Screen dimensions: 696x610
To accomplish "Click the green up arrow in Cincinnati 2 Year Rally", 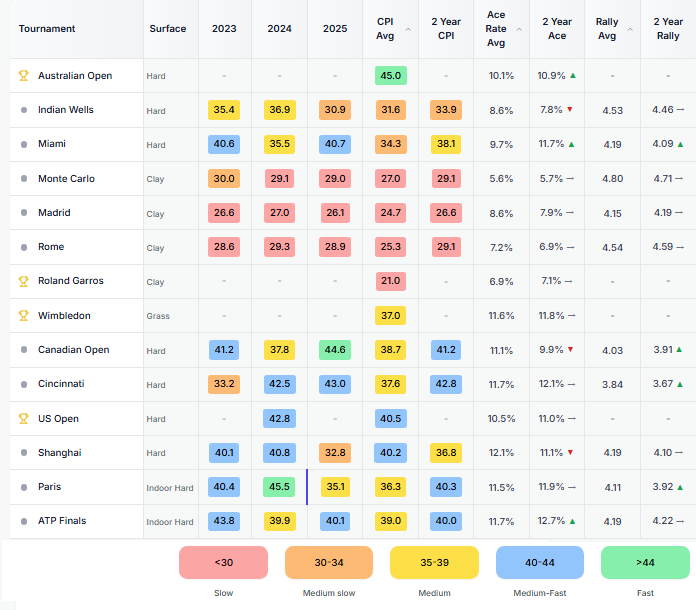I will [680, 384].
